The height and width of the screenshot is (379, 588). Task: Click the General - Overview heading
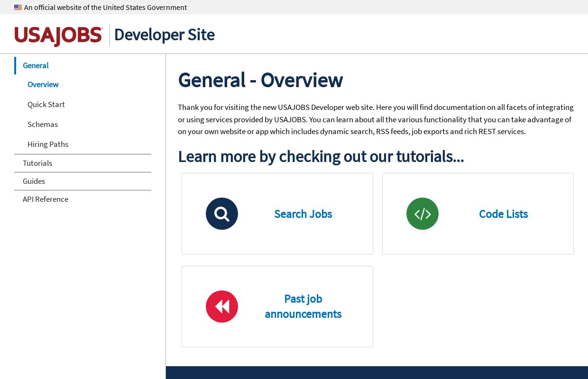tap(260, 80)
